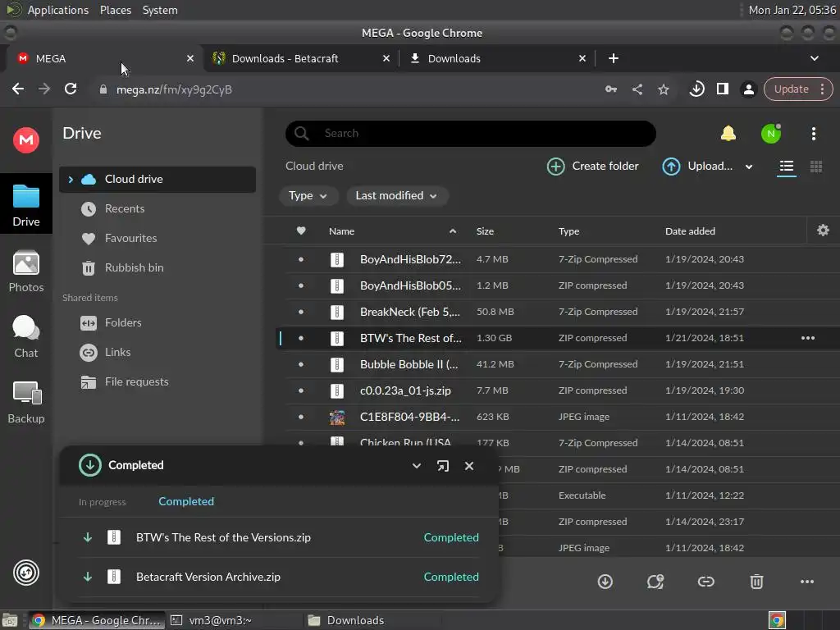Click the address bar URL
This screenshot has width=840, height=630.
click(174, 89)
